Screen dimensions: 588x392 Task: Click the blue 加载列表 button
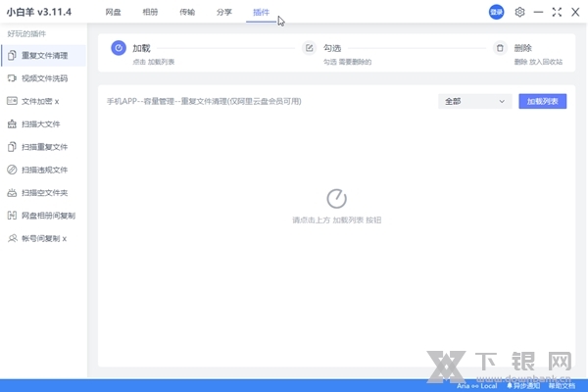tap(542, 101)
